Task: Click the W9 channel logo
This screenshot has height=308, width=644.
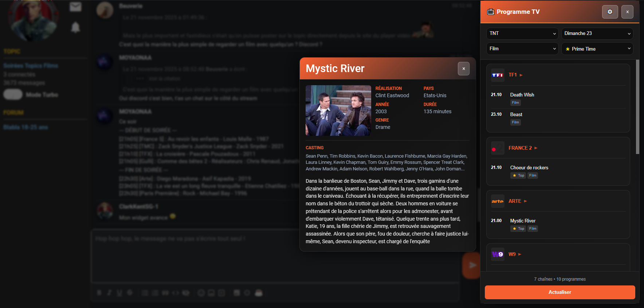Action: coord(498,254)
